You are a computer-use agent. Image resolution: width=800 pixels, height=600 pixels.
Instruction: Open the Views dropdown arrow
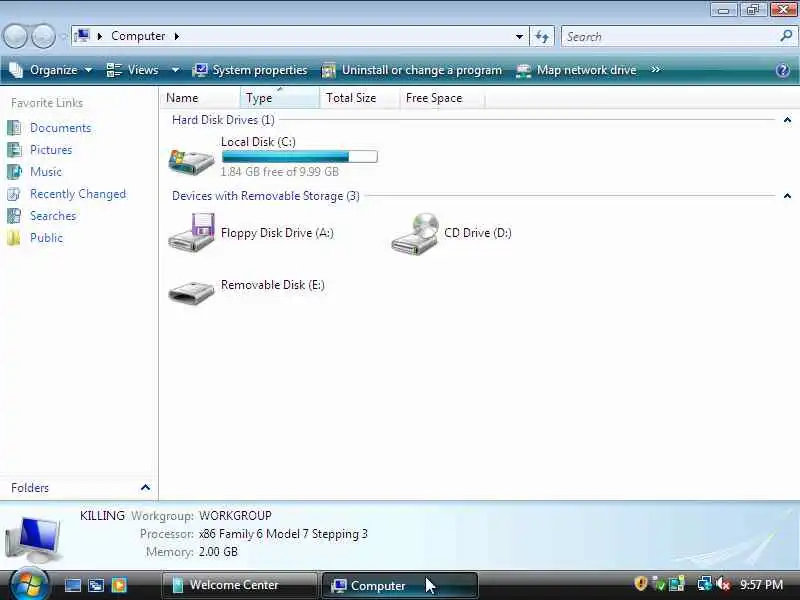(175, 70)
